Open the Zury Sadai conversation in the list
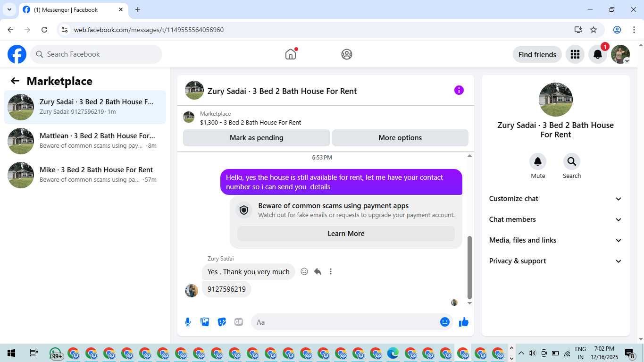This screenshot has height=362, width=644. click(85, 107)
